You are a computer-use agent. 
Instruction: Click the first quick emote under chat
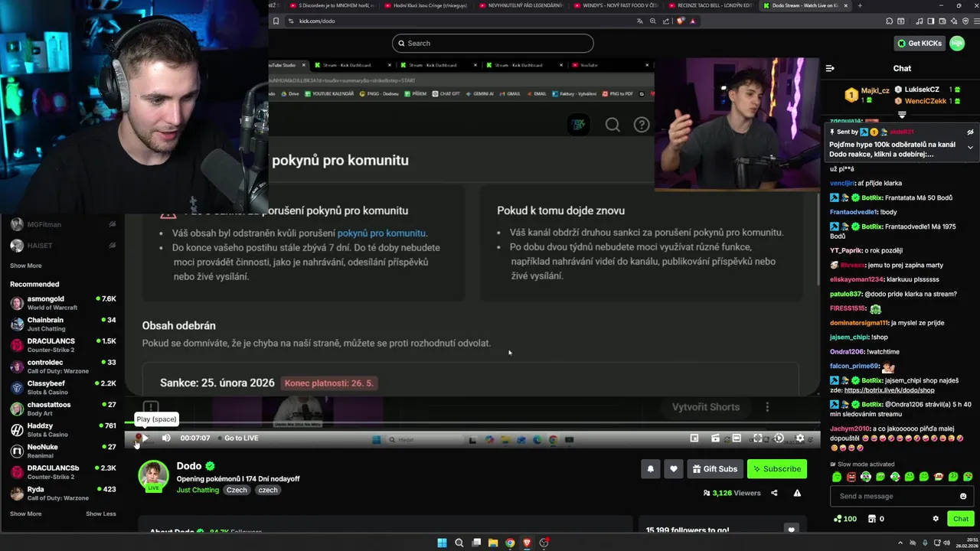[x=836, y=477]
